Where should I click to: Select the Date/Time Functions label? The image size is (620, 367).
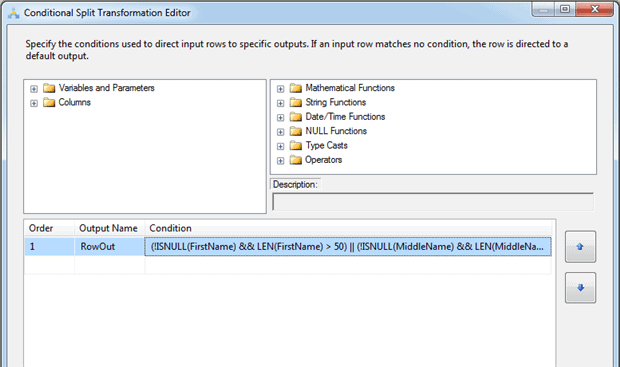coord(345,117)
